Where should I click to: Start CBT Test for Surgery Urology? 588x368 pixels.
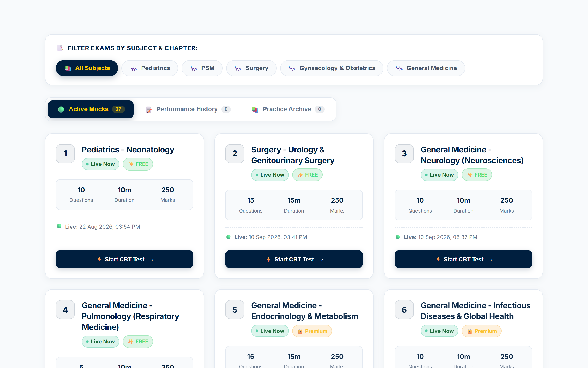(294, 259)
